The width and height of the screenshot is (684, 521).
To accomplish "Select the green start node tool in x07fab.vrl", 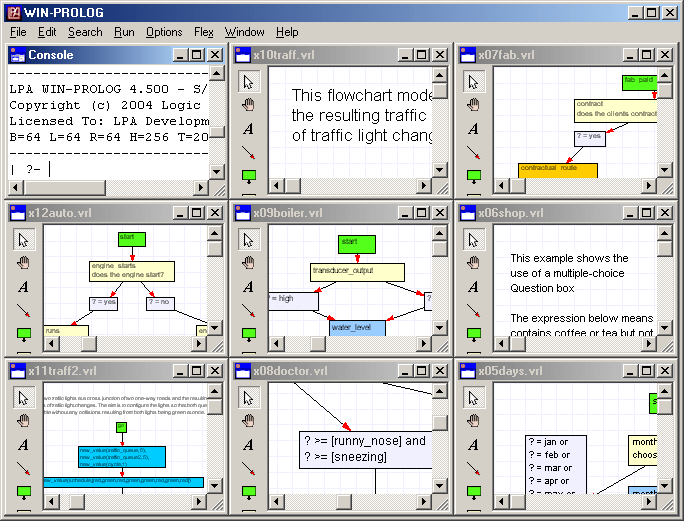I will pyautogui.click(x=474, y=176).
